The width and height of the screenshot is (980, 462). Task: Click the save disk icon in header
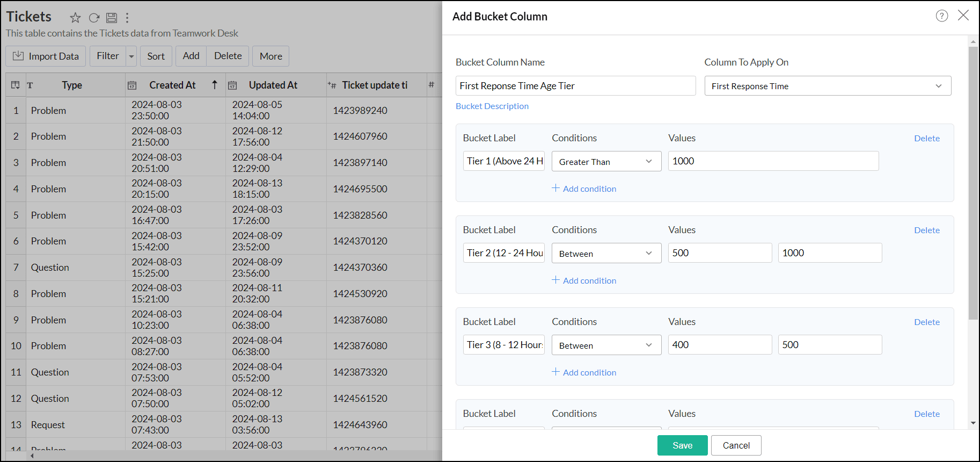coord(112,18)
